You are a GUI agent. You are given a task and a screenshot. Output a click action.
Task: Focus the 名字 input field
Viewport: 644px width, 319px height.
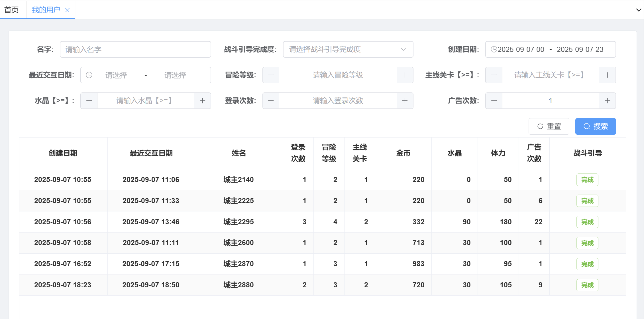pyautogui.click(x=135, y=49)
